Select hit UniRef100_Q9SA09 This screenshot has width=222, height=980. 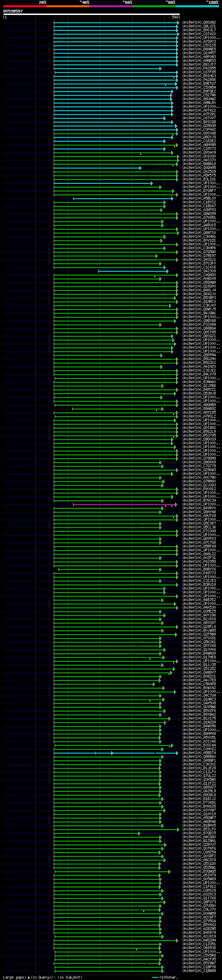(x=199, y=153)
